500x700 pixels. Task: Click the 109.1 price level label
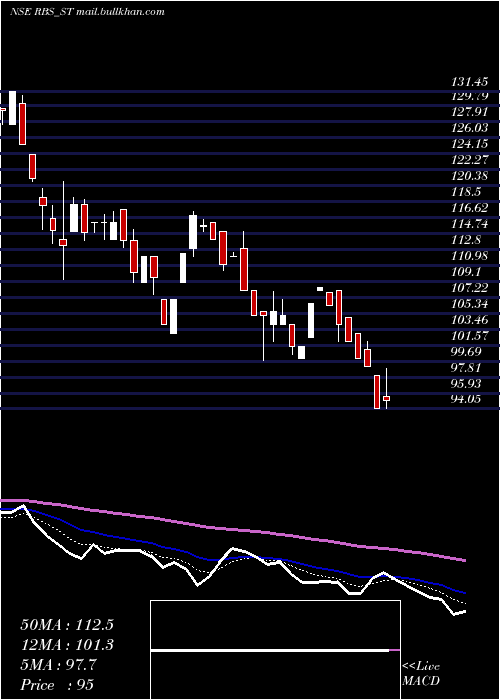(x=467, y=272)
